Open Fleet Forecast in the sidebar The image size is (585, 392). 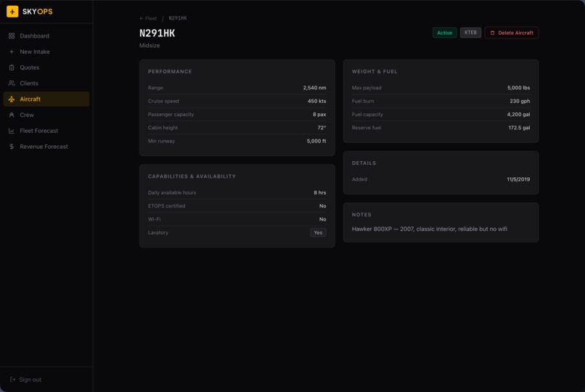click(x=46, y=131)
